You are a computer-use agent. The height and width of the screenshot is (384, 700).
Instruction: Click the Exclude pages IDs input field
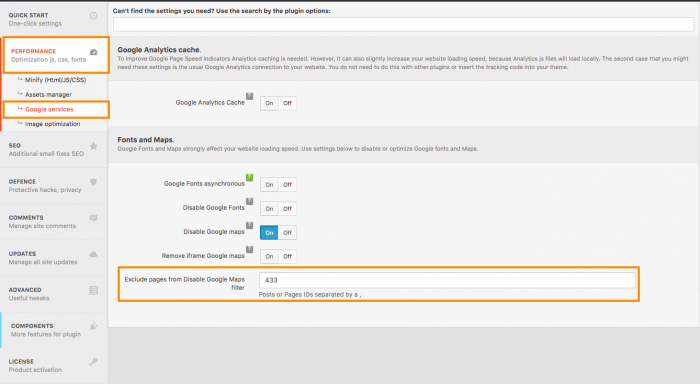click(447, 280)
